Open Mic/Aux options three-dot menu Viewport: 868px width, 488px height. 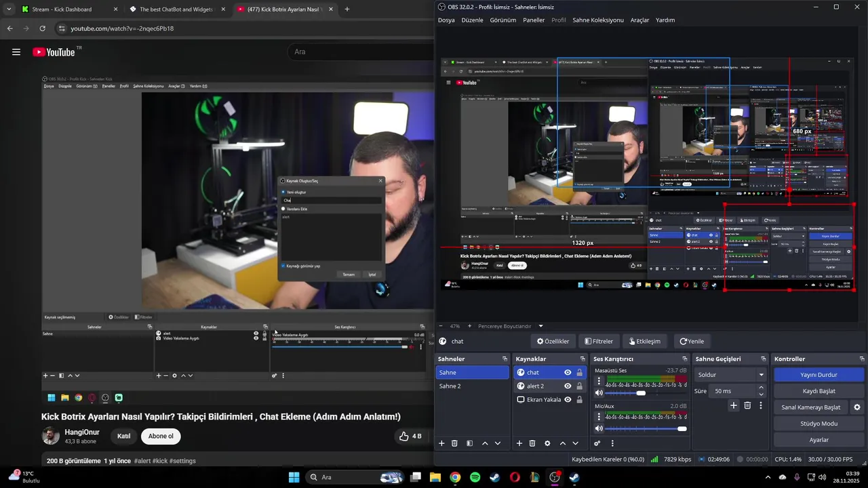pos(599,417)
